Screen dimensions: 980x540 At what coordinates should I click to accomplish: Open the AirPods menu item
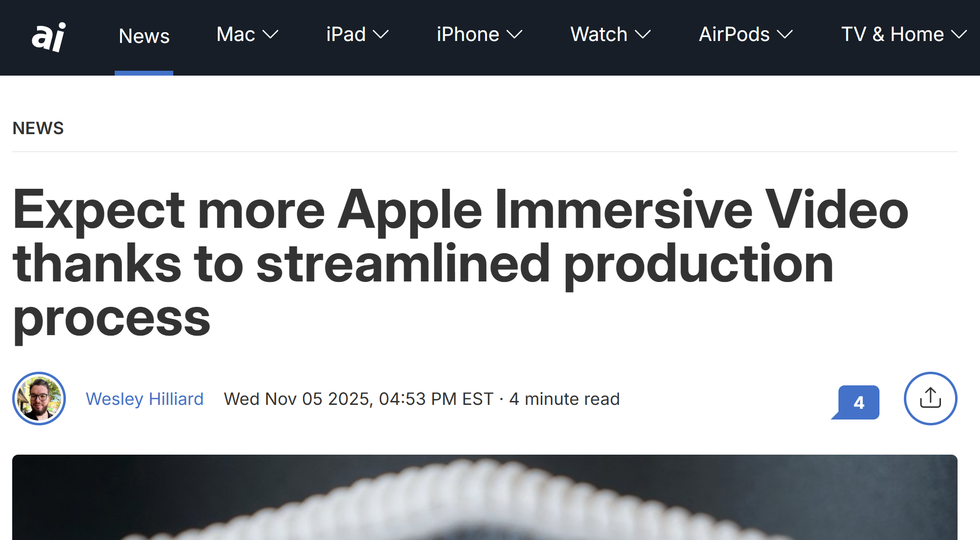734,35
